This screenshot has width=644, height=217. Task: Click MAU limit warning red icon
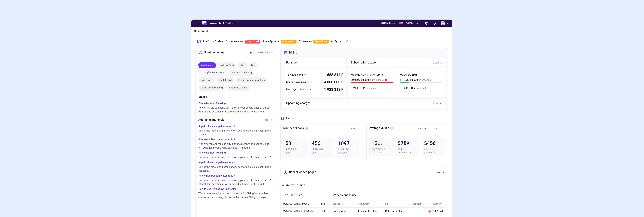pos(386,80)
